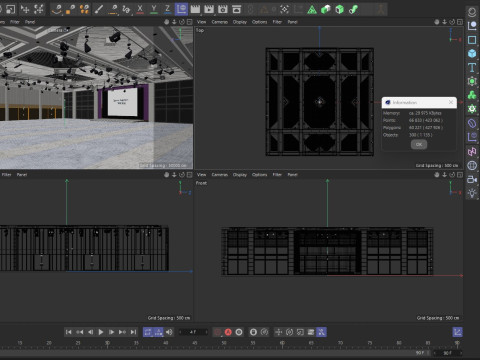
Task: Click the globe environment icon
Action: [472, 165]
